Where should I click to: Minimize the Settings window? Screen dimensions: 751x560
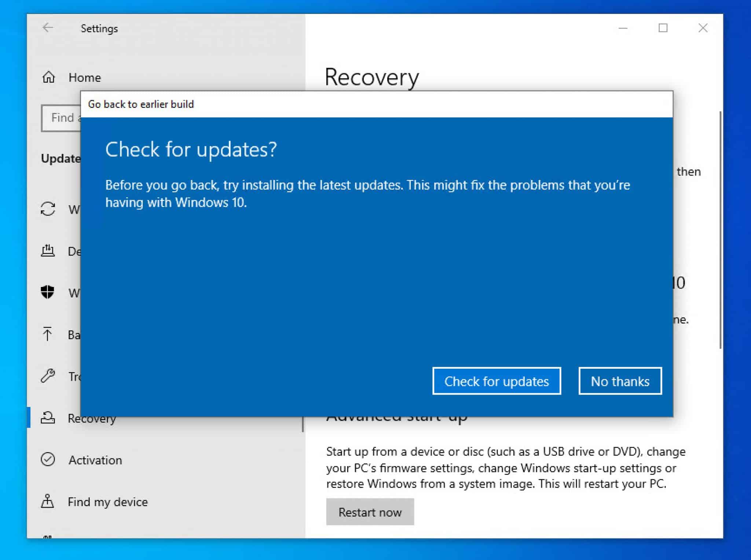[623, 28]
